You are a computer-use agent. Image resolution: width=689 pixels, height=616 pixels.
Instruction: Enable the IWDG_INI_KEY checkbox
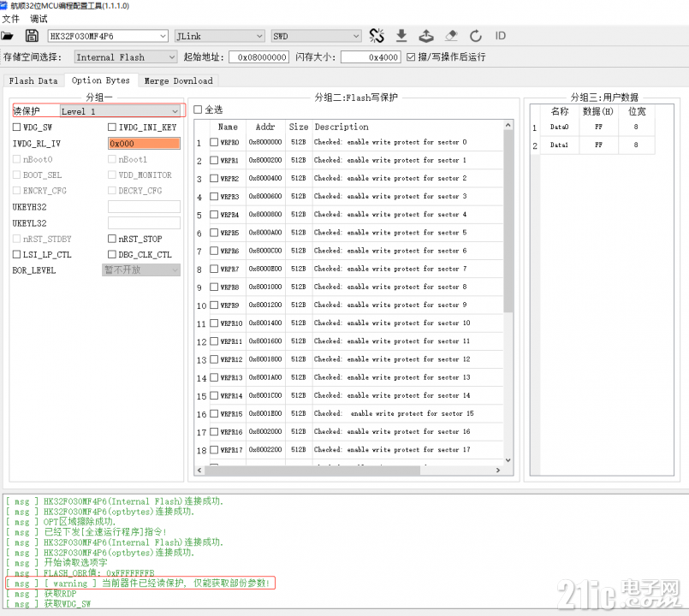112,127
